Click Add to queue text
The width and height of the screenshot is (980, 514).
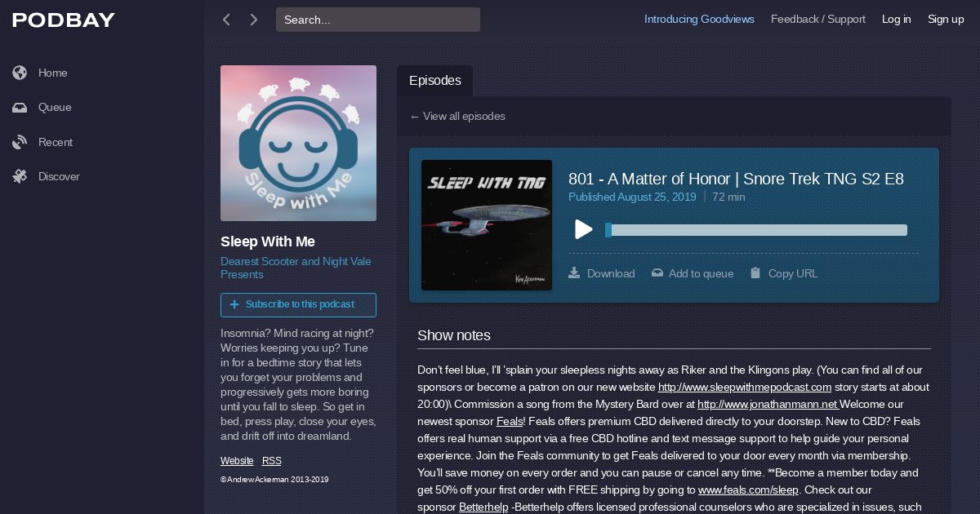click(701, 273)
